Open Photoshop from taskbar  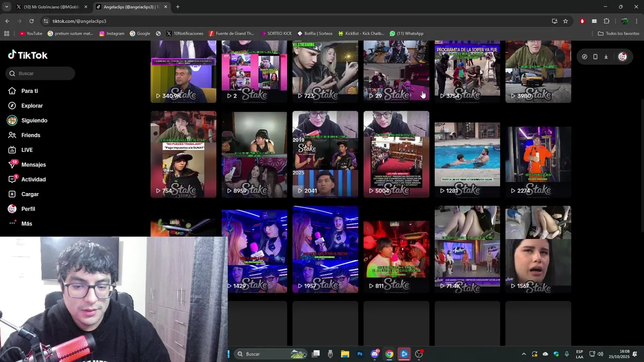[360, 354]
